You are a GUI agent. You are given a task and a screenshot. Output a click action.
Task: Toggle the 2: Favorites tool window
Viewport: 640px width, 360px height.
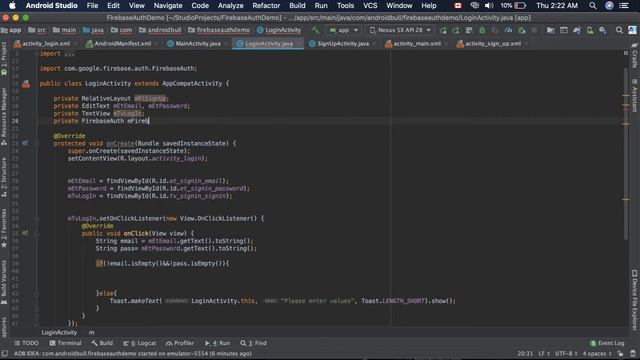pos(4,228)
